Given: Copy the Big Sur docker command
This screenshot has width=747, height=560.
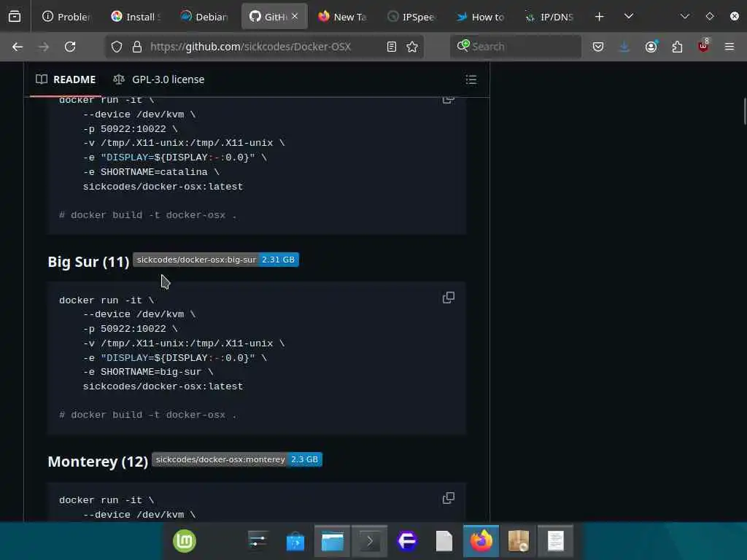Looking at the screenshot, I should 449,298.
